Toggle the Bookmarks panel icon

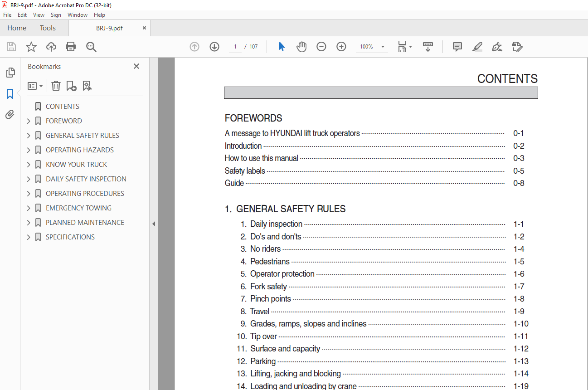click(x=10, y=94)
